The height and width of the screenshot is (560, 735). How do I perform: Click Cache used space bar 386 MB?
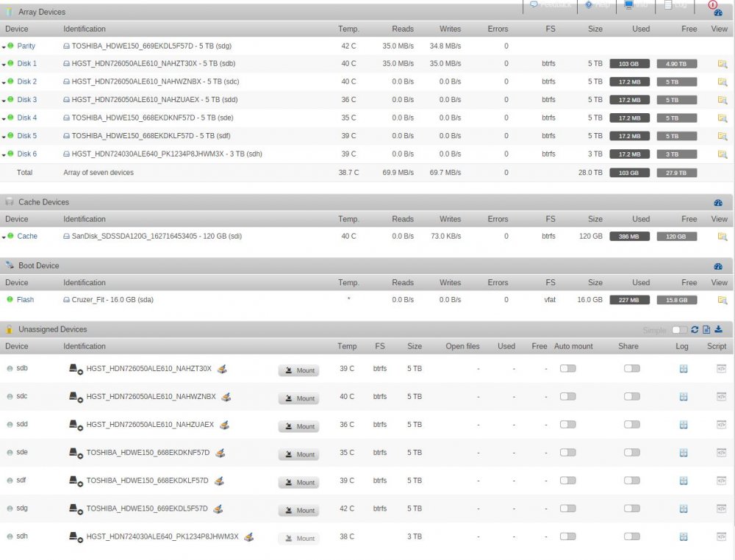629,237
